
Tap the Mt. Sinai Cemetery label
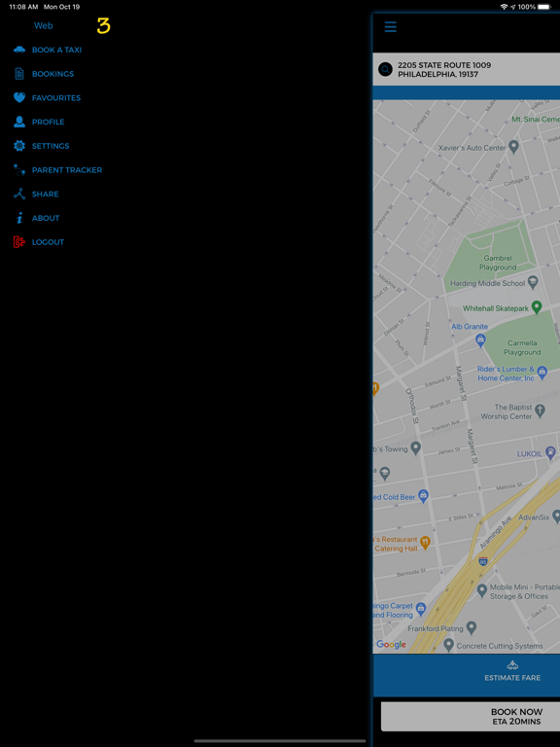(536, 119)
